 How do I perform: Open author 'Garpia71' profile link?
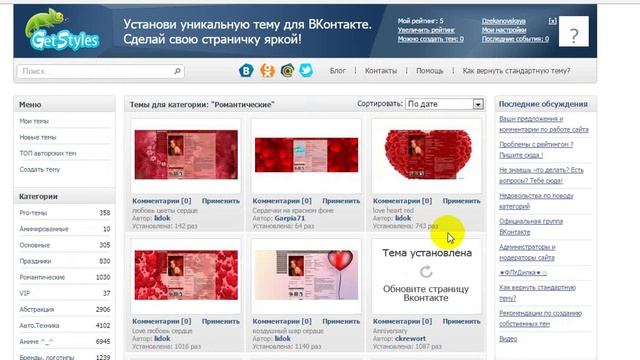click(x=289, y=218)
